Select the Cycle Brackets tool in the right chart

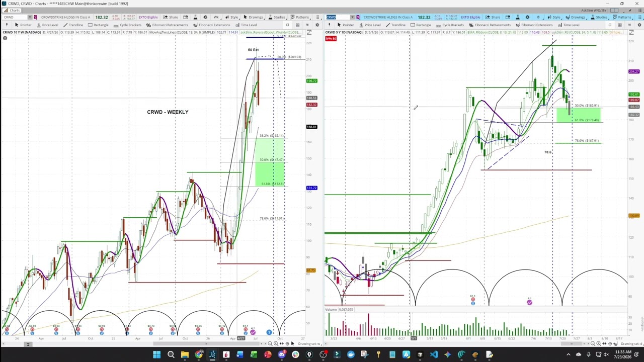point(450,25)
